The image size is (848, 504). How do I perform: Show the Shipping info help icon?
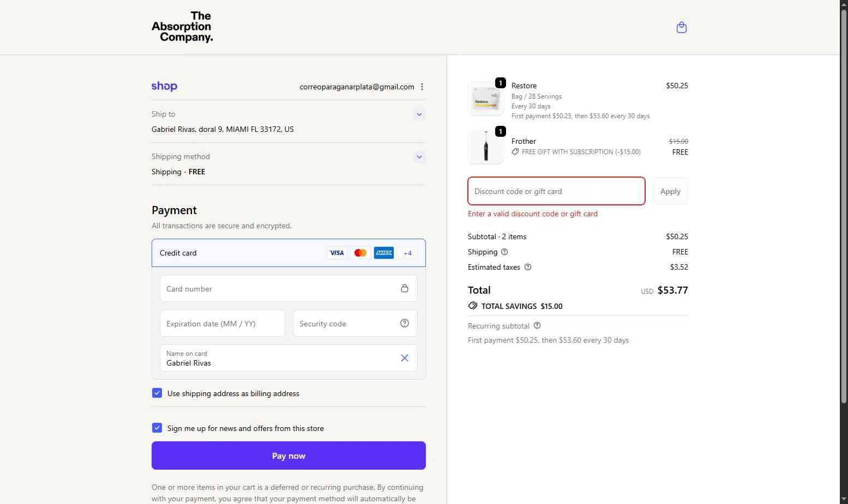click(504, 252)
